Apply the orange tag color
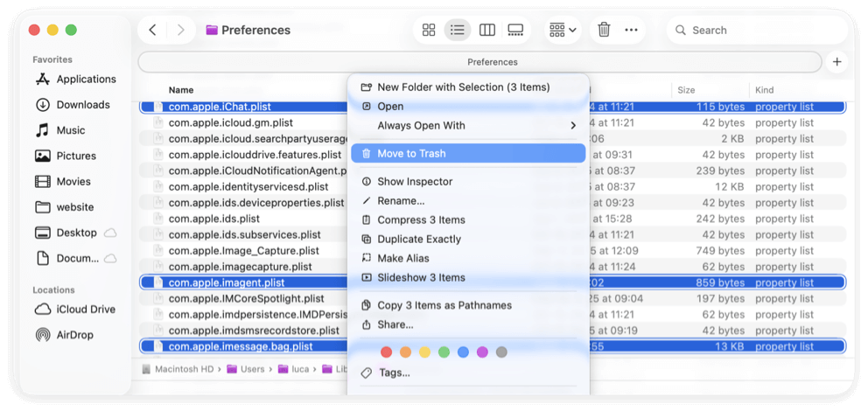Screen dimensions: 868x411 pos(406,352)
